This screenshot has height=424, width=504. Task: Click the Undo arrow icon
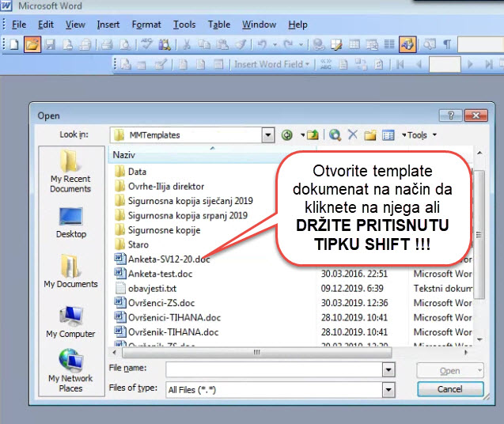coord(263,44)
